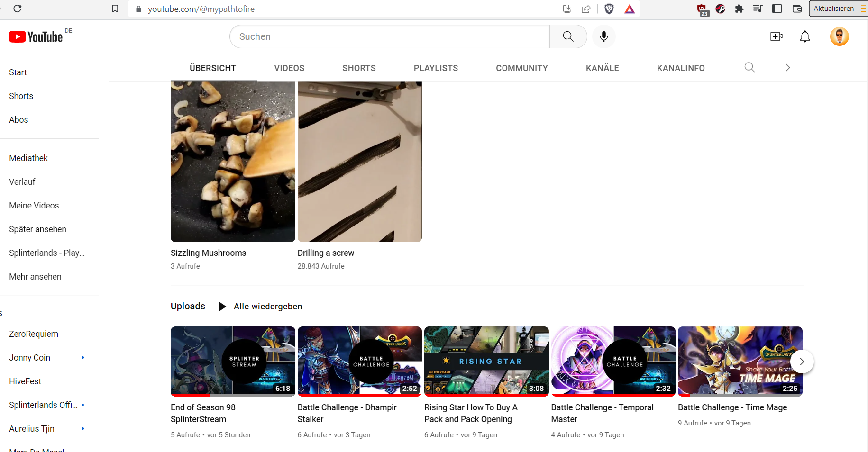Screen dimensions: 868x452
Task: Click the Uploads section heading
Action: click(x=188, y=306)
